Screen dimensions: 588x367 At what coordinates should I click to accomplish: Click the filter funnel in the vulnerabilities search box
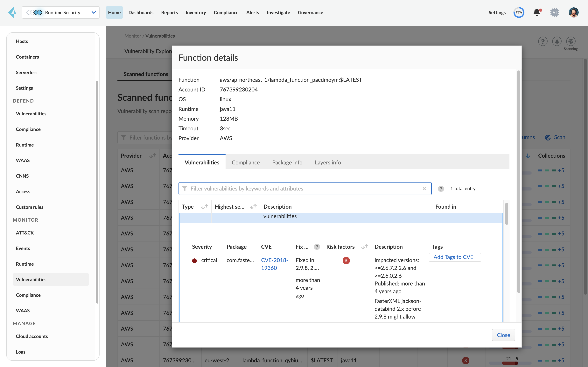[185, 189]
